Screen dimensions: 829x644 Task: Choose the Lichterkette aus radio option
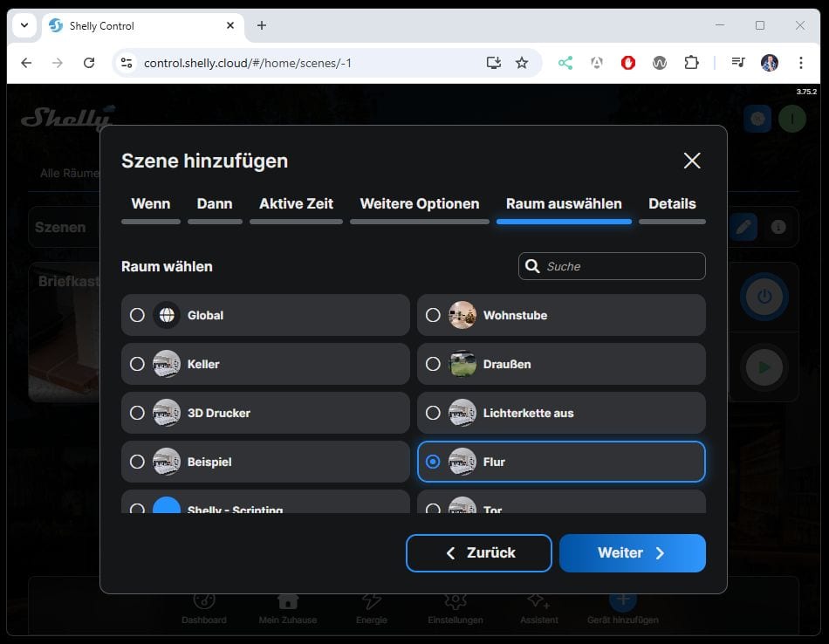tap(433, 413)
